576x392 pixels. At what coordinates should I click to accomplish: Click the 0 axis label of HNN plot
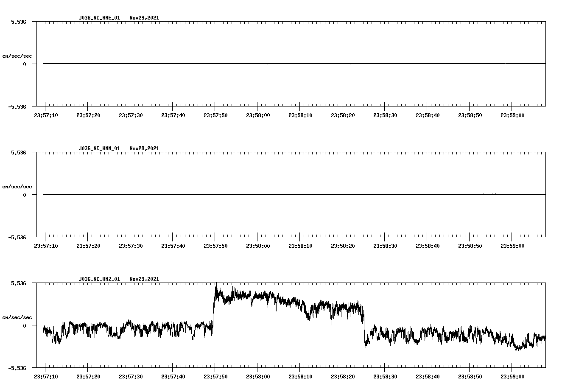25,195
